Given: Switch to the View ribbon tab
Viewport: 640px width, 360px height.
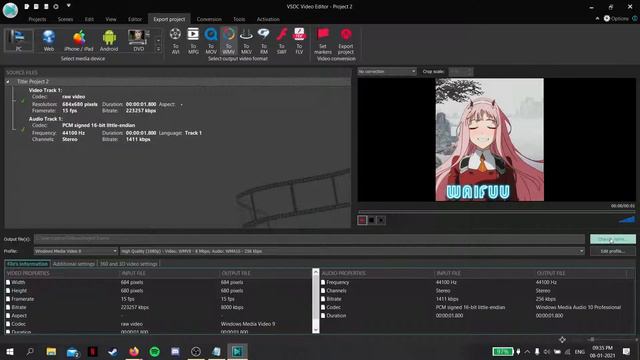Looking at the screenshot, I should click(x=111, y=19).
